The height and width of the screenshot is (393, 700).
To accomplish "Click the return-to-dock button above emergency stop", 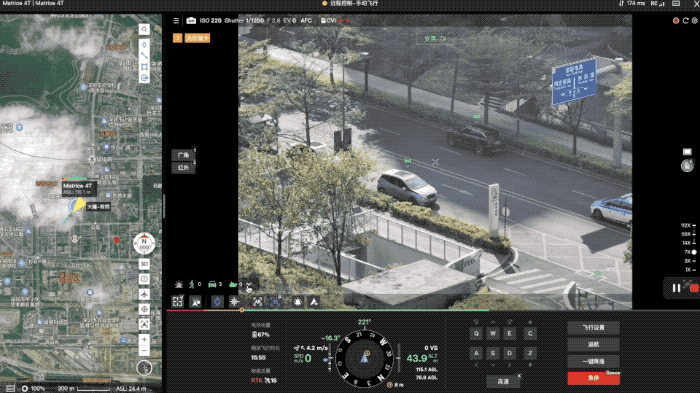I will coord(593,361).
